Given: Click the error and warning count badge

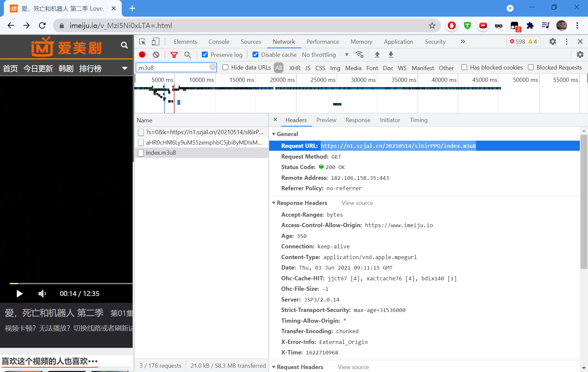Looking at the screenshot, I should [x=523, y=41].
